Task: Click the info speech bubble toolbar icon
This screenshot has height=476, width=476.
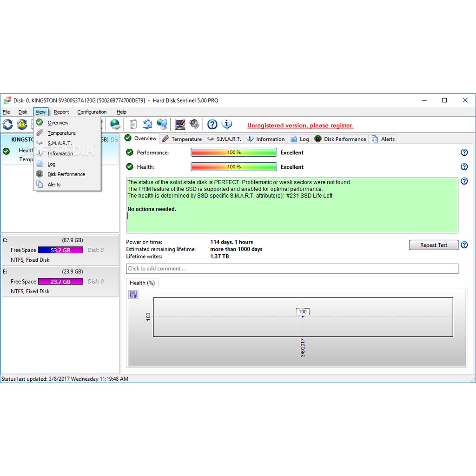Action: [227, 125]
